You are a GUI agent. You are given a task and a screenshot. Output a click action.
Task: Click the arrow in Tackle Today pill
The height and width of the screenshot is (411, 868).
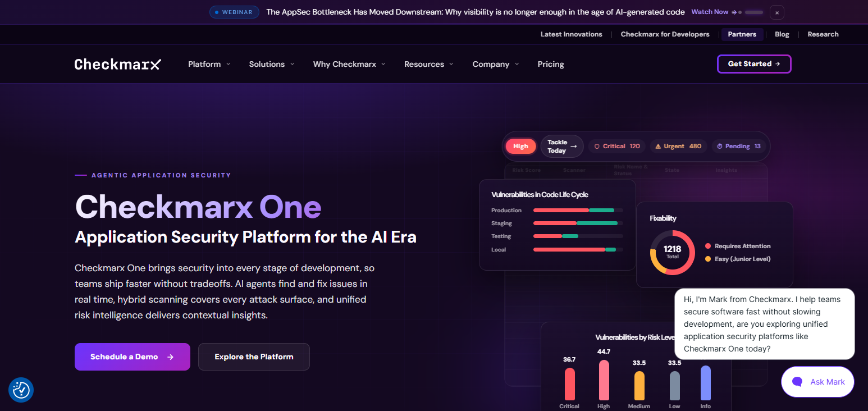click(573, 147)
